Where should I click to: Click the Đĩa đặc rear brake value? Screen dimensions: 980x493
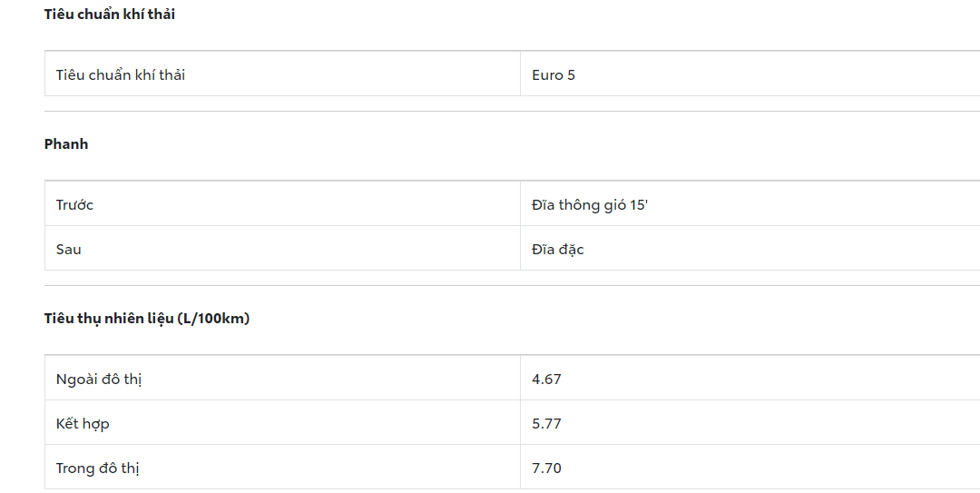(558, 250)
